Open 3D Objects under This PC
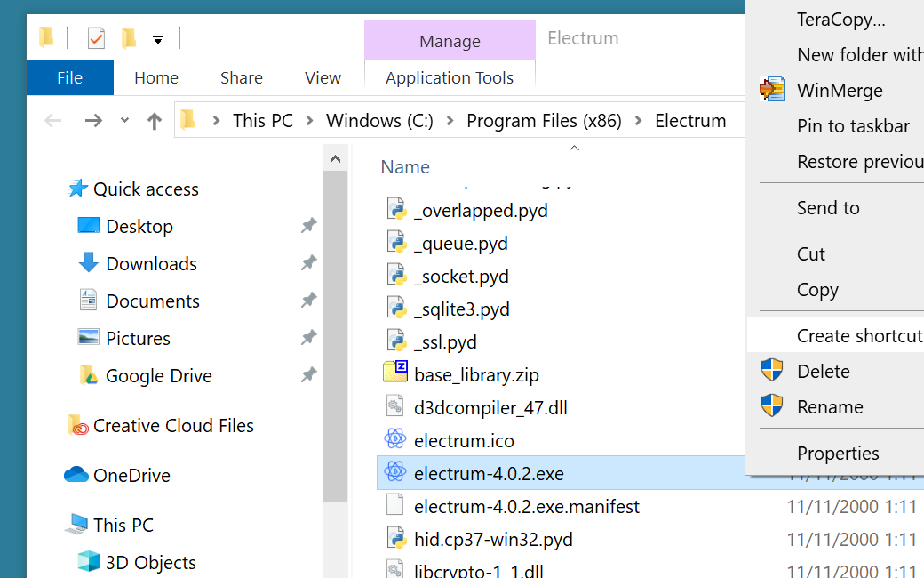The image size is (924, 578). (x=150, y=563)
